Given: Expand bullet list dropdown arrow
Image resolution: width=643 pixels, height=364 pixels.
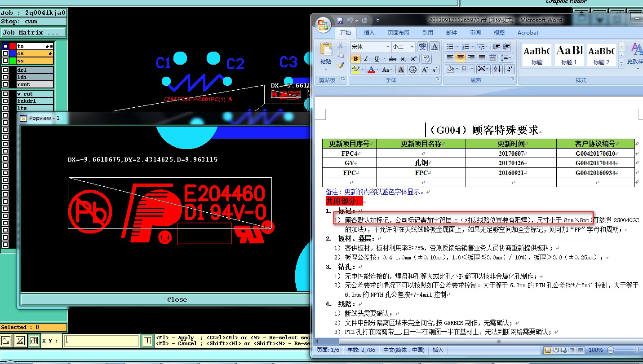Looking at the screenshot, I should click(x=457, y=46).
